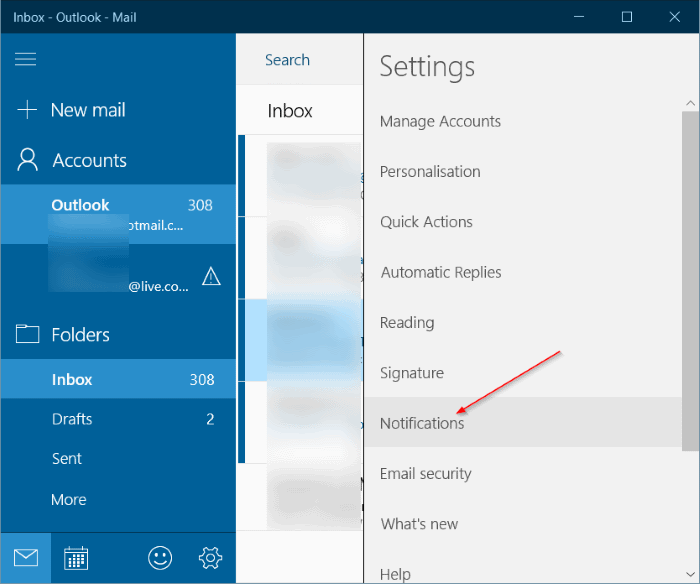The width and height of the screenshot is (700, 584).
Task: Select the highlighted blurred email in message list
Action: pyautogui.click(x=300, y=340)
